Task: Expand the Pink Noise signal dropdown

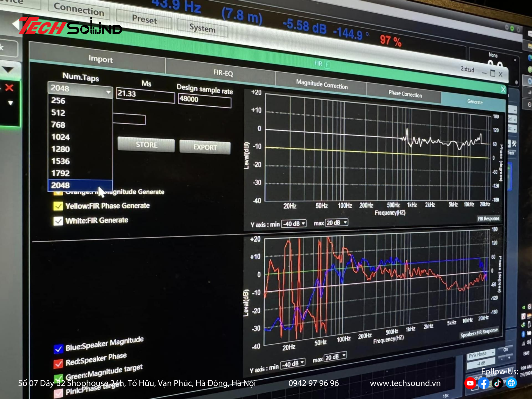Action: [x=481, y=354]
